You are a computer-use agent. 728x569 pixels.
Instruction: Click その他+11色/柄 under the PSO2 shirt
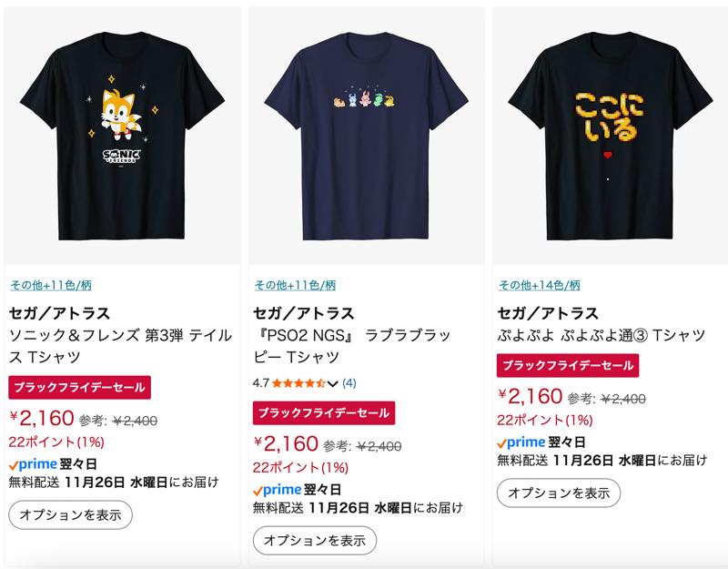point(295,285)
